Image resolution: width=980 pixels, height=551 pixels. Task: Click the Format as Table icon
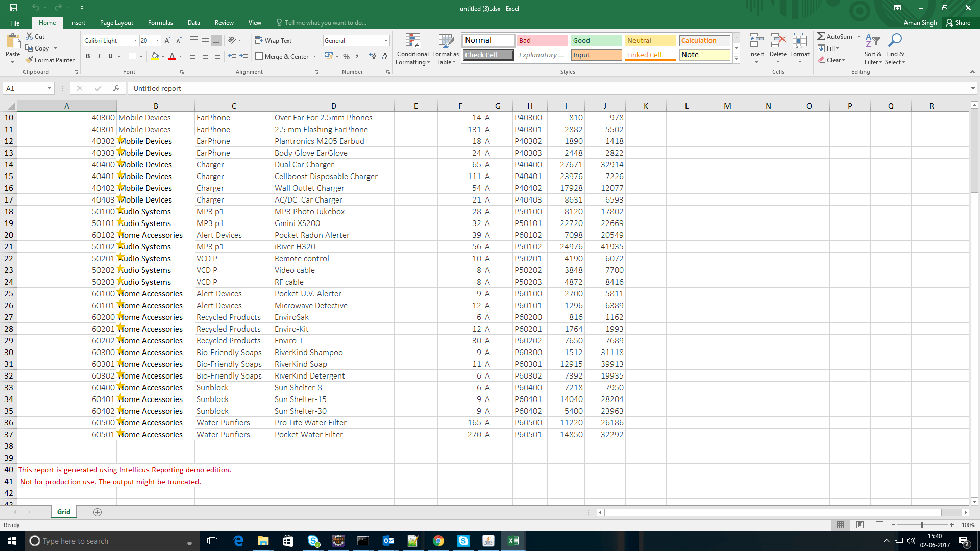click(x=446, y=42)
